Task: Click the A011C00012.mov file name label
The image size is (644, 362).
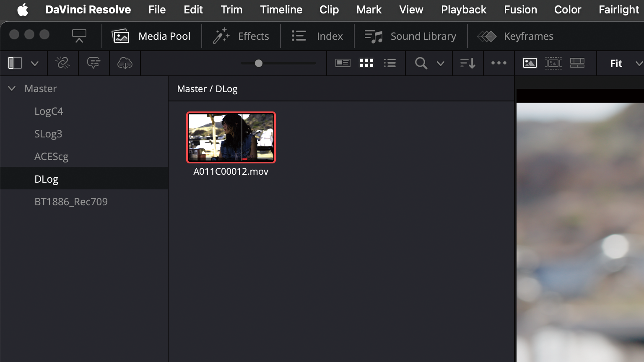Action: (231, 171)
